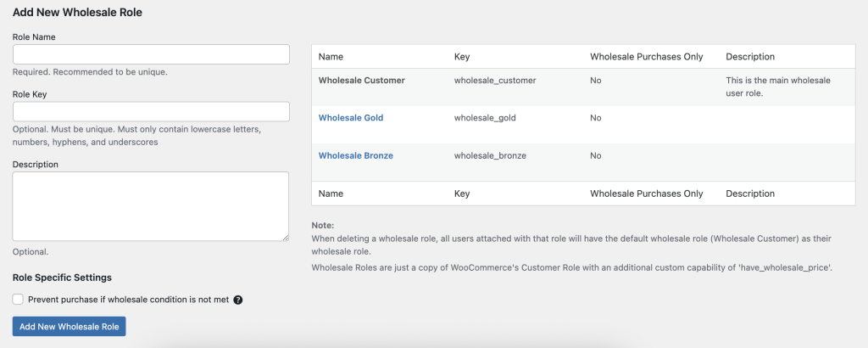The width and height of the screenshot is (868, 348).
Task: Click the 'Optional.' hint below Description box
Action: point(31,251)
